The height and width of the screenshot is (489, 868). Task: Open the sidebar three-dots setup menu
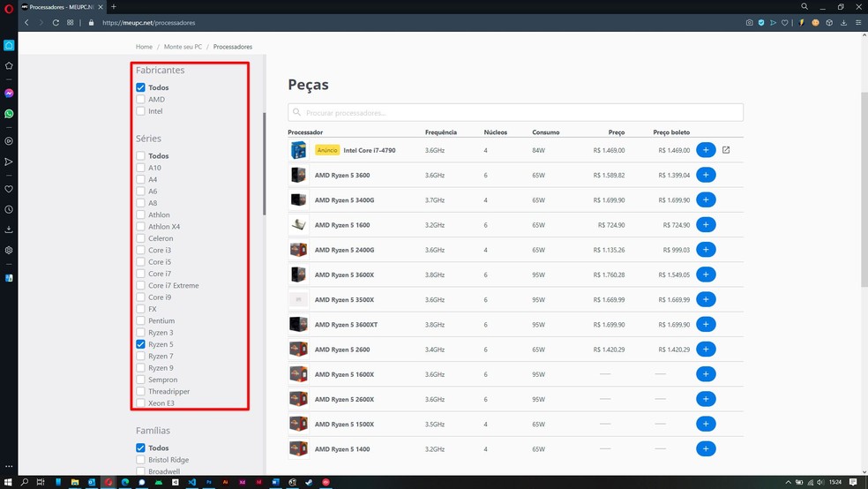pos(9,466)
